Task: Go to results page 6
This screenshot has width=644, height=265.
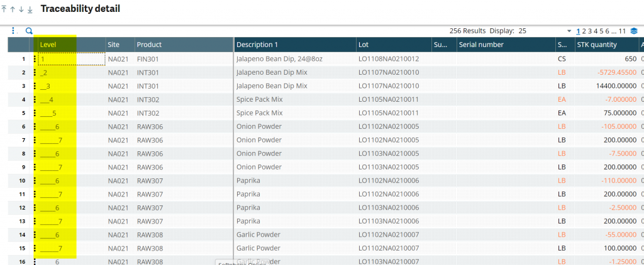Action: coord(607,31)
